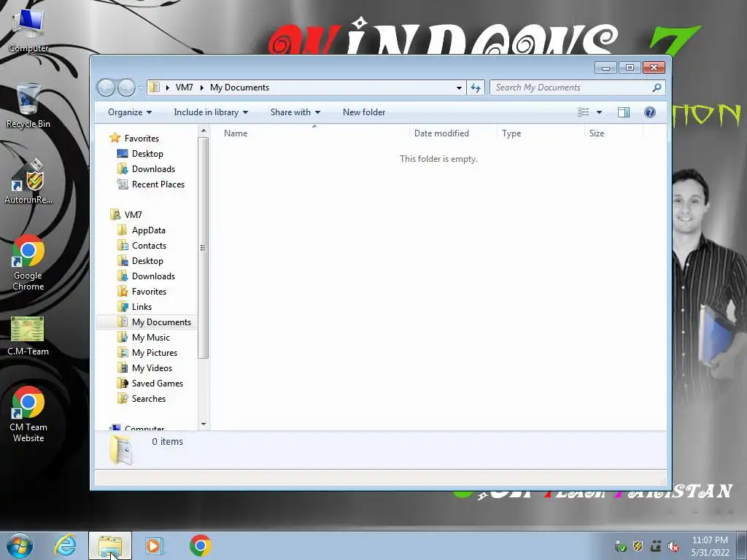The height and width of the screenshot is (560, 747).
Task: Launch Windows Media Player from taskbar
Action: 155,545
